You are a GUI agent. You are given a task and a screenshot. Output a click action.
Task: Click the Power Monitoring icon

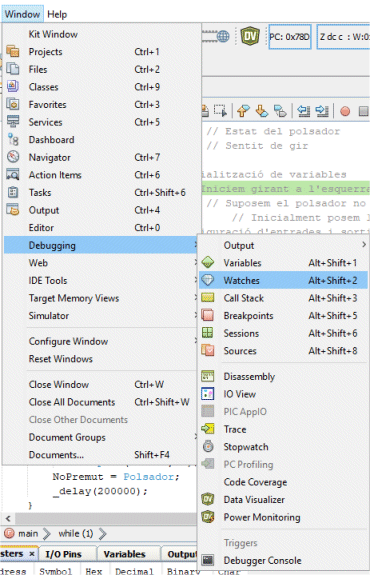pyautogui.click(x=208, y=517)
